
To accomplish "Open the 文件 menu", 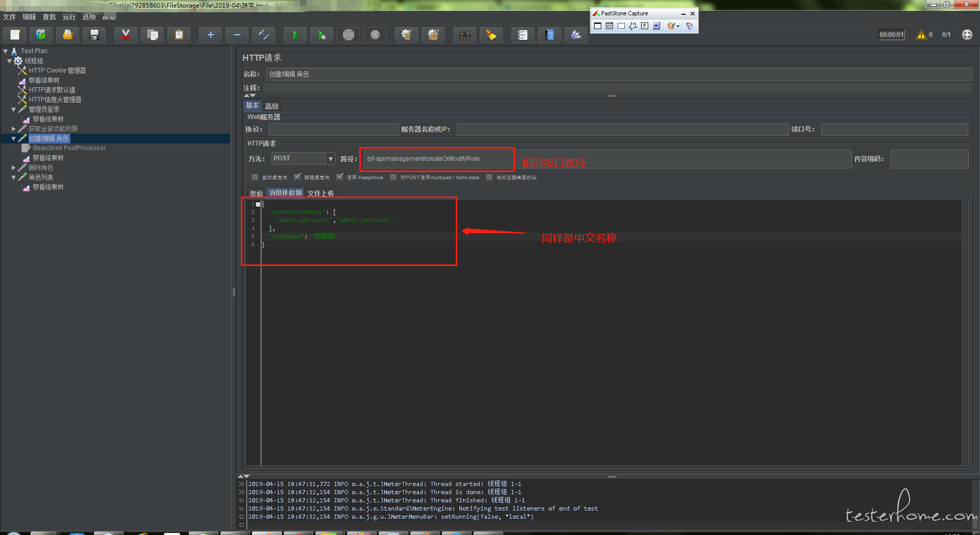I will click(x=9, y=17).
